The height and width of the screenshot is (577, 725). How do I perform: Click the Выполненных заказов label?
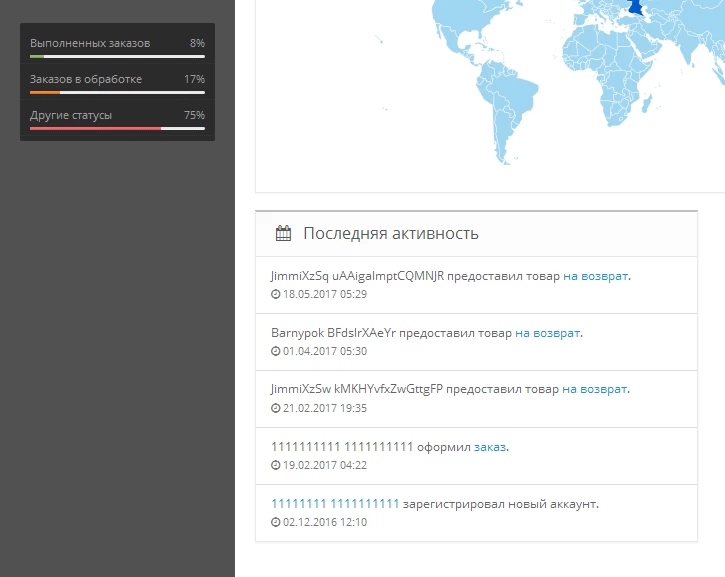coord(90,43)
